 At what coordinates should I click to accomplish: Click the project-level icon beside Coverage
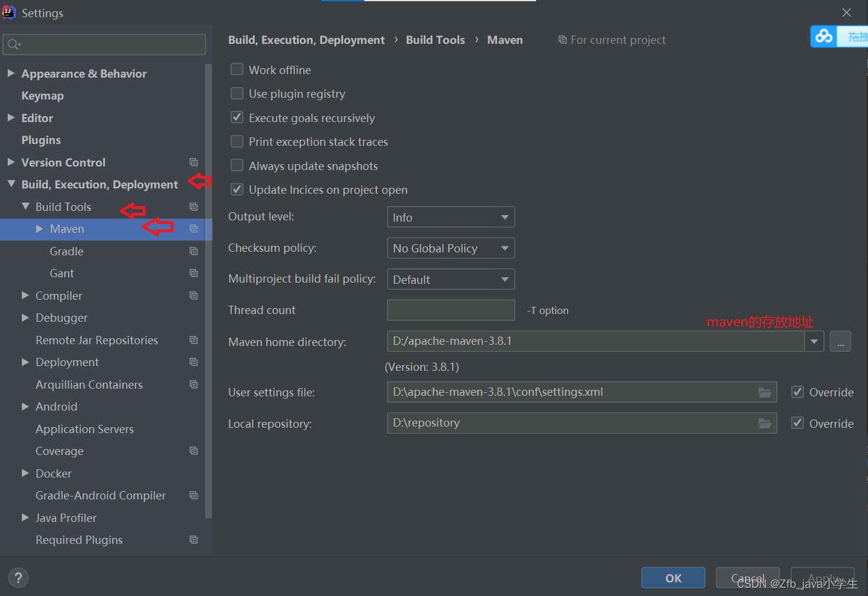click(193, 451)
